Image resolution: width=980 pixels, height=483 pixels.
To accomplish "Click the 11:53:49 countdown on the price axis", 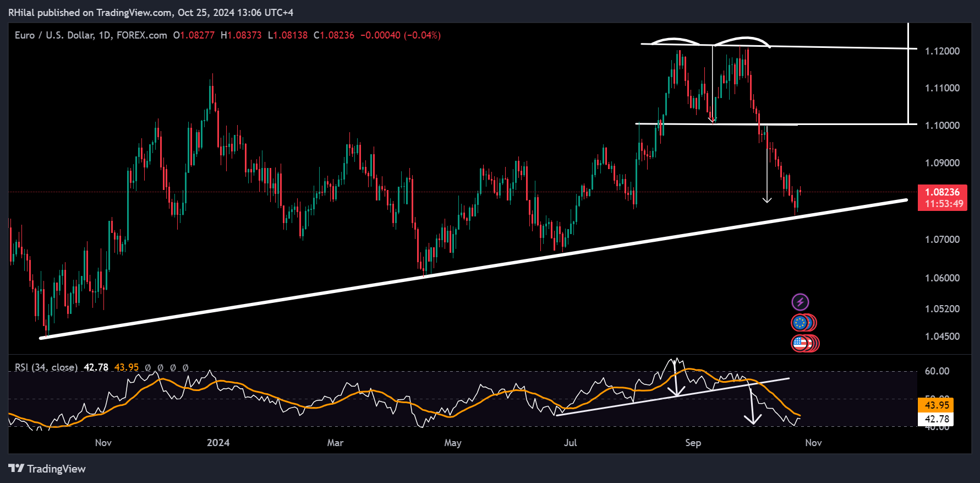I will coord(944,204).
